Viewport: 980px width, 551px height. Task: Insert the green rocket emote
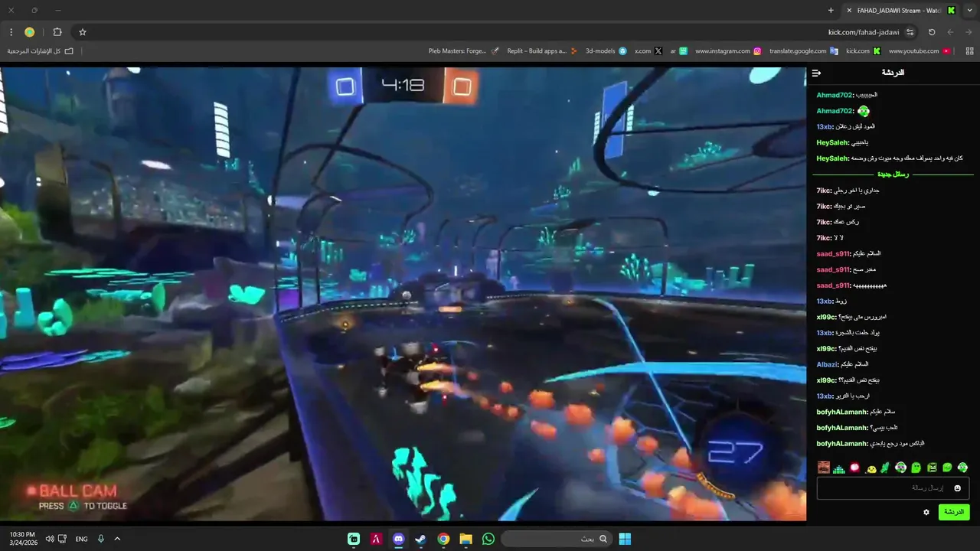click(886, 468)
